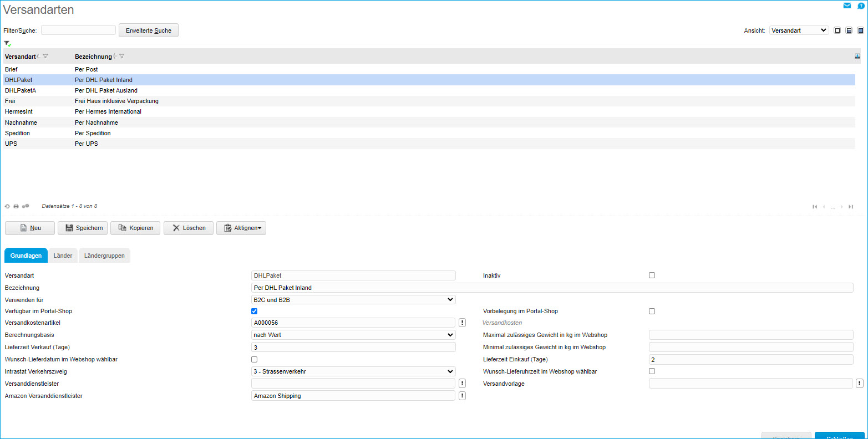Create a new entry with the Neu button
This screenshot has width=868, height=439.
pyautogui.click(x=29, y=228)
